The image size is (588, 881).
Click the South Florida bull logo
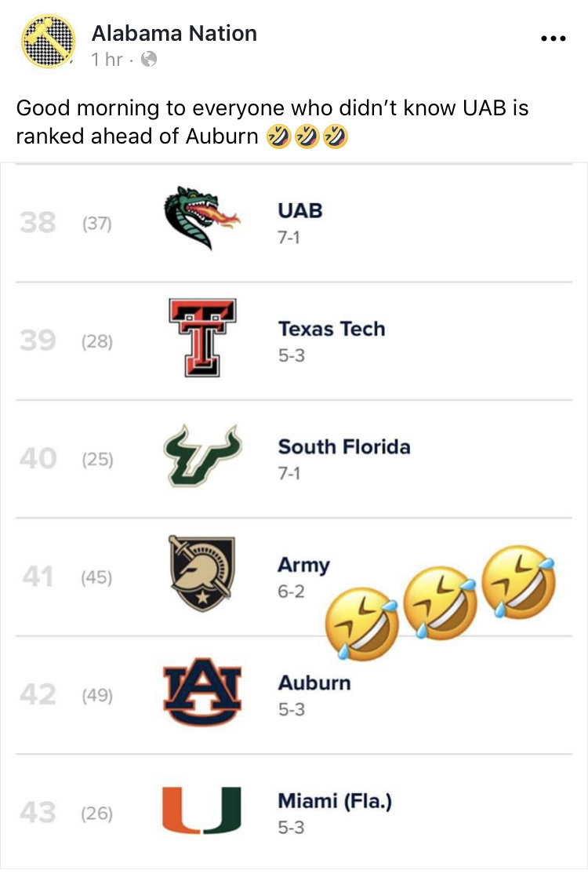click(202, 456)
